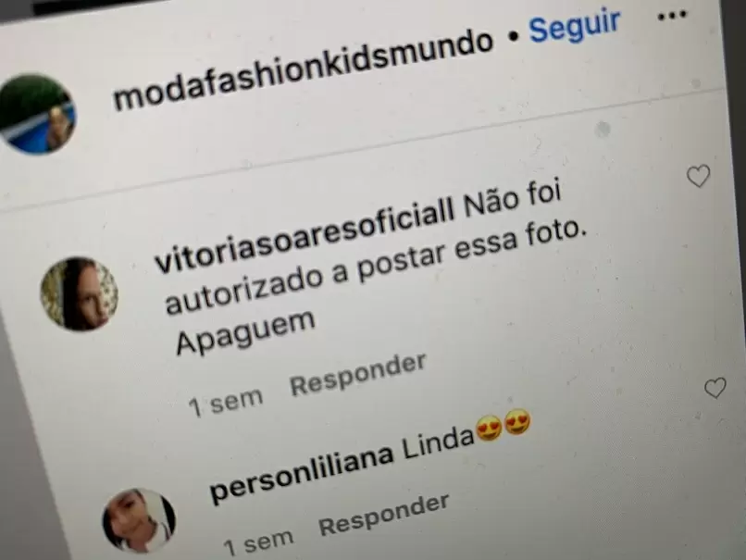Image resolution: width=746 pixels, height=560 pixels.
Task: Open the three-dots more options menu
Action: (x=672, y=16)
